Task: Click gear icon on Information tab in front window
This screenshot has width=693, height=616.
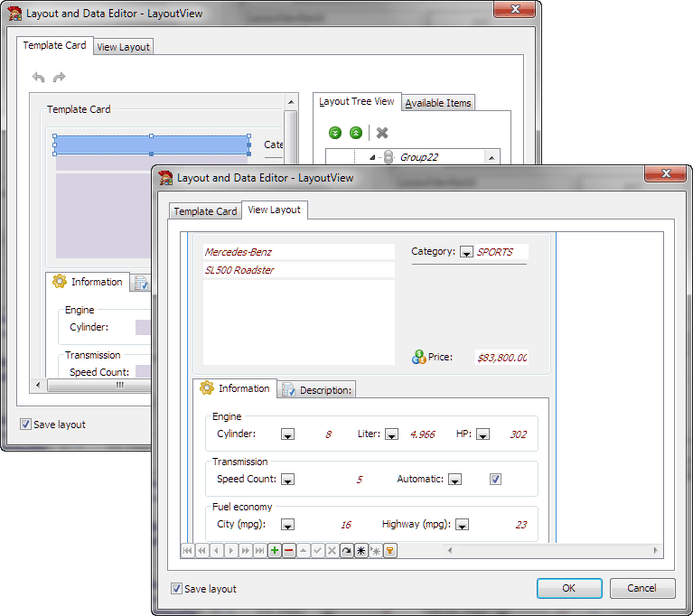Action: point(206,388)
